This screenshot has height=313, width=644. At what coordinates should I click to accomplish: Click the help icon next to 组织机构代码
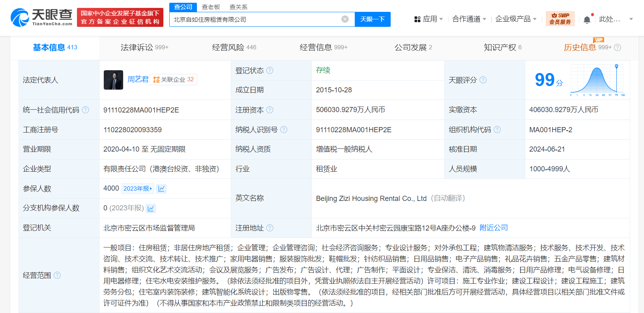[497, 129]
